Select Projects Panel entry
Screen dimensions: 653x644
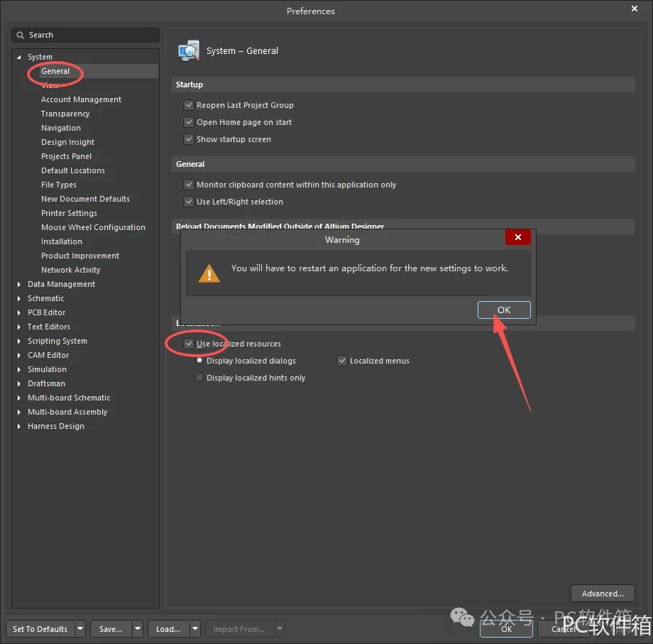click(66, 156)
